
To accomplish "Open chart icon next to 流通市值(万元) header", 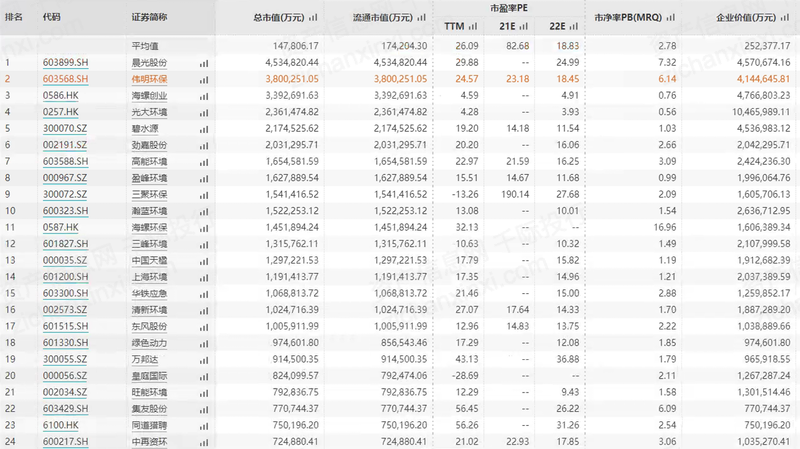I will pyautogui.click(x=421, y=18).
